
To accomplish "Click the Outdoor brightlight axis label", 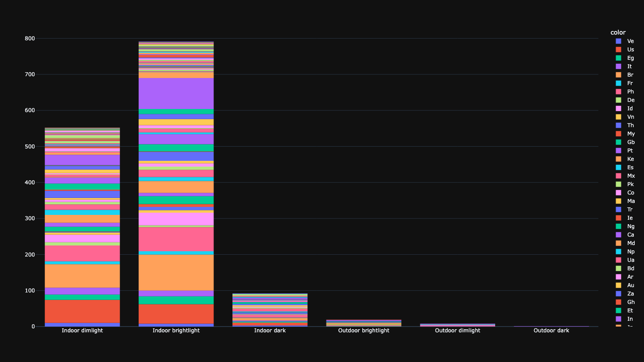I will tap(364, 331).
